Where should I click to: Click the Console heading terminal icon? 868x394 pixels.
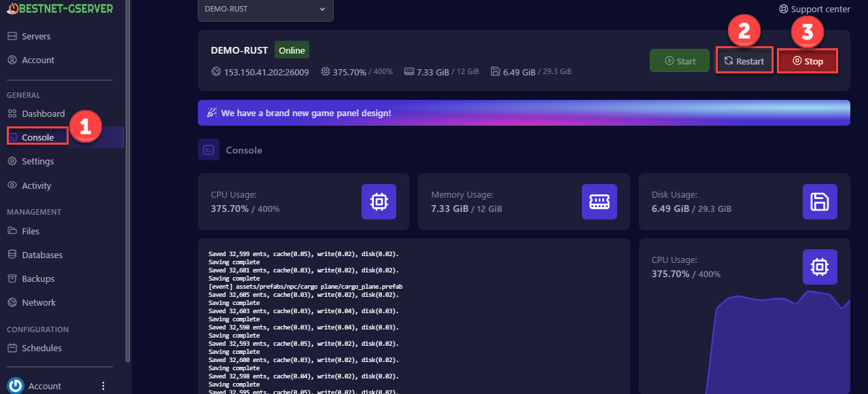(209, 149)
